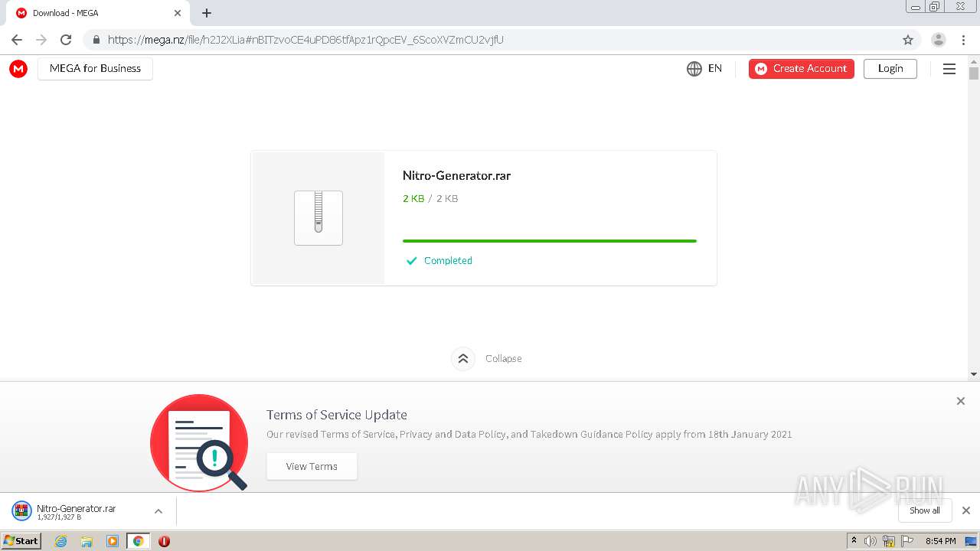Open the Chrome profile avatar
980x551 pixels.
coord(939,40)
